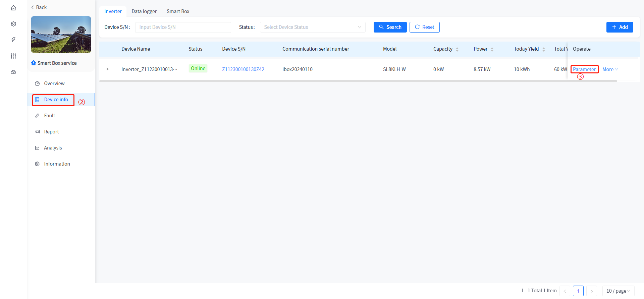Open the sliders adjustment icon in left rail
The height and width of the screenshot is (299, 644).
pos(13,56)
